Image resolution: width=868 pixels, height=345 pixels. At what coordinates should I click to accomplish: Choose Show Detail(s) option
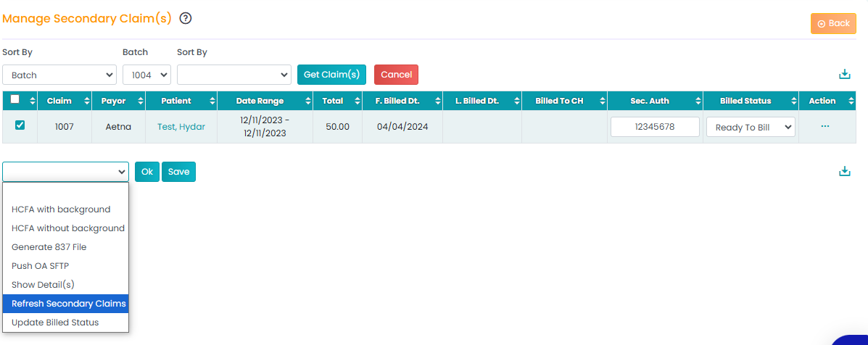(65, 285)
